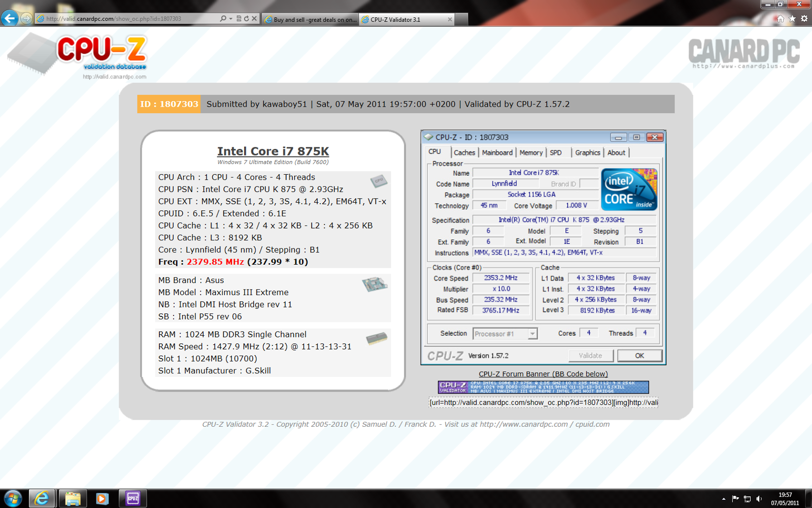
Task: Open the browser Tools gear icon
Action: [804, 19]
